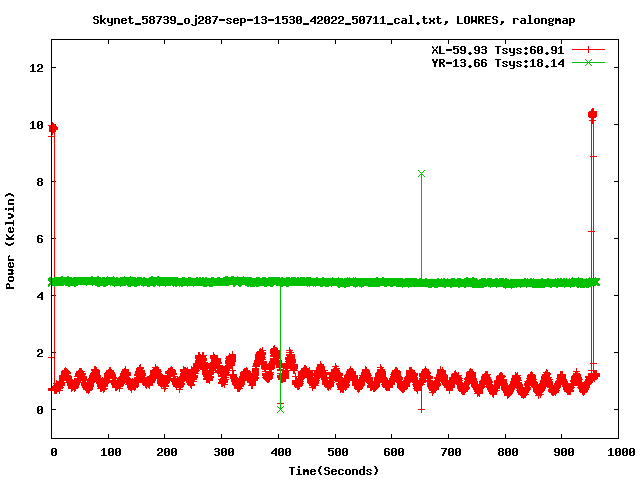
Task: Click the red peak cluster near 10 Kelvin at start
Action: 53,129
